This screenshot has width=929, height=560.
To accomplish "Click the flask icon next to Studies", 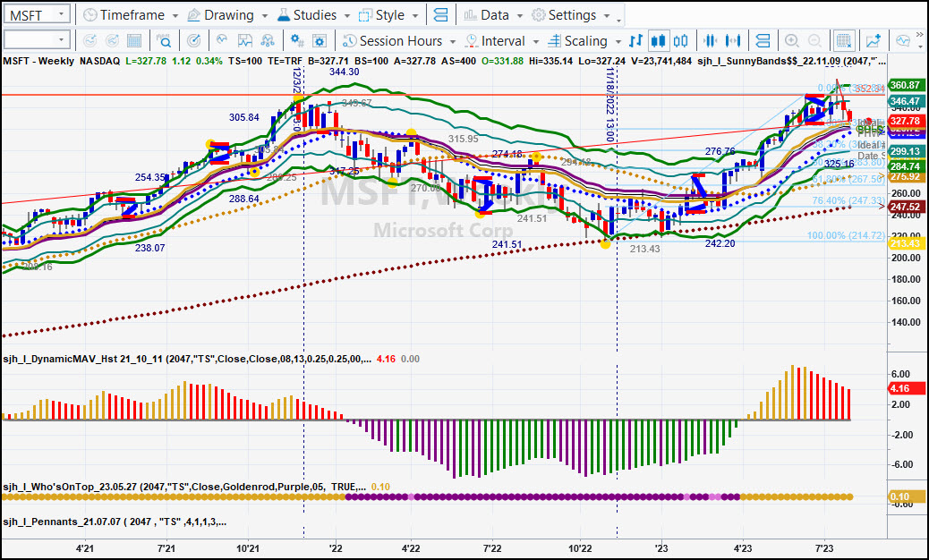I will [x=284, y=15].
